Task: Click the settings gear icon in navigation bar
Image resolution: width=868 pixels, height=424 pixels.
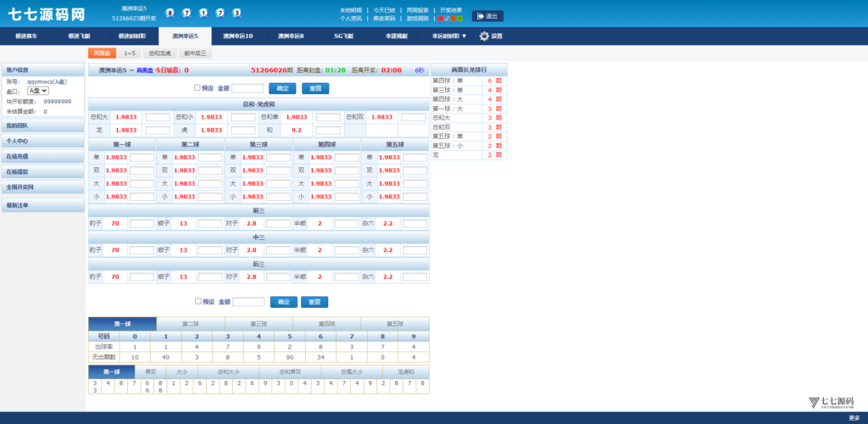Action: [484, 36]
